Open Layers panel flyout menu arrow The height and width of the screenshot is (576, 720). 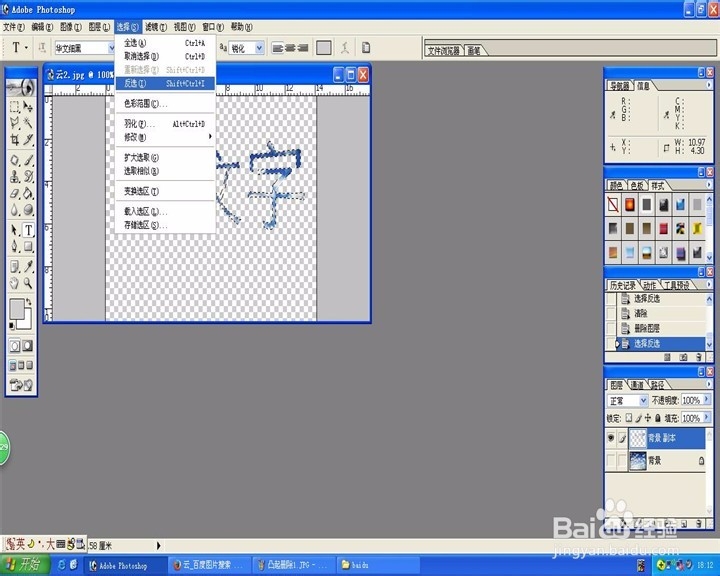709,384
